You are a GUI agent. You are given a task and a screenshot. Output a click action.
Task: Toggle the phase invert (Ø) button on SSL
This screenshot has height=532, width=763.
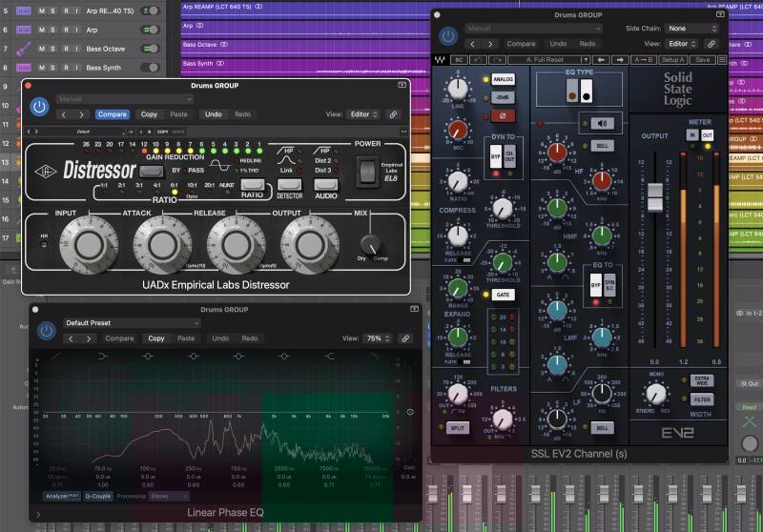coord(503,115)
